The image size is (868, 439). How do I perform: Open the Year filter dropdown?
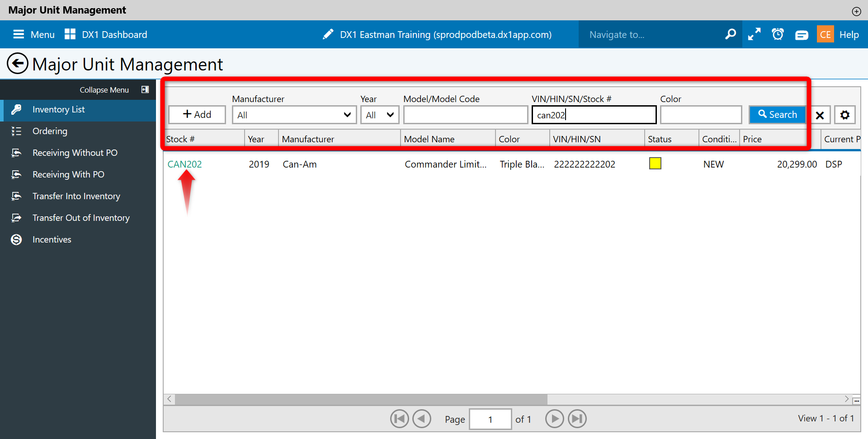click(x=380, y=115)
